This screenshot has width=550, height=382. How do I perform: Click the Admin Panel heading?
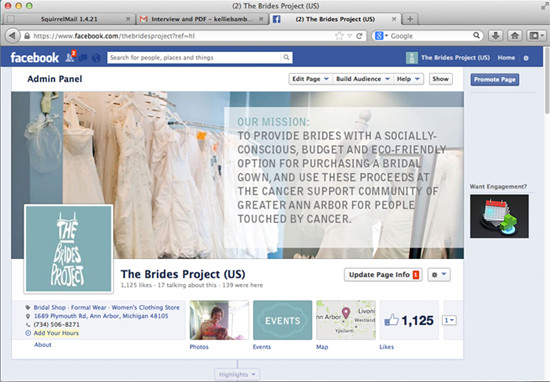(55, 79)
